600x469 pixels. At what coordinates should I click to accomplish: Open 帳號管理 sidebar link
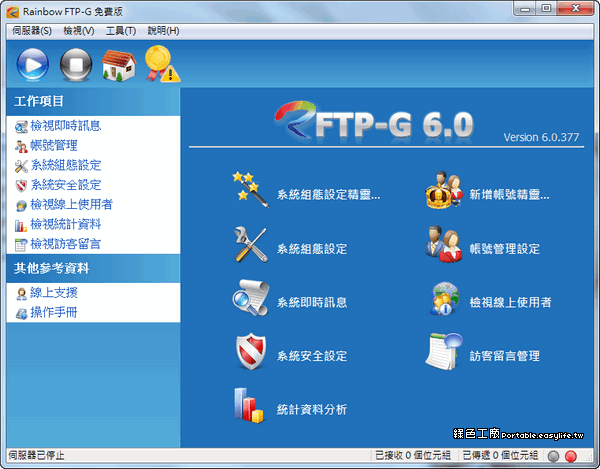pyautogui.click(x=54, y=145)
